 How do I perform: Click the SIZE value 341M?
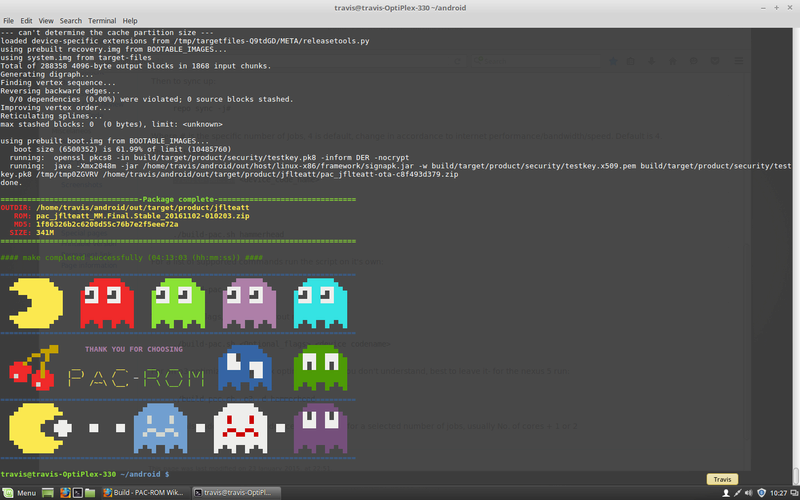[45, 233]
